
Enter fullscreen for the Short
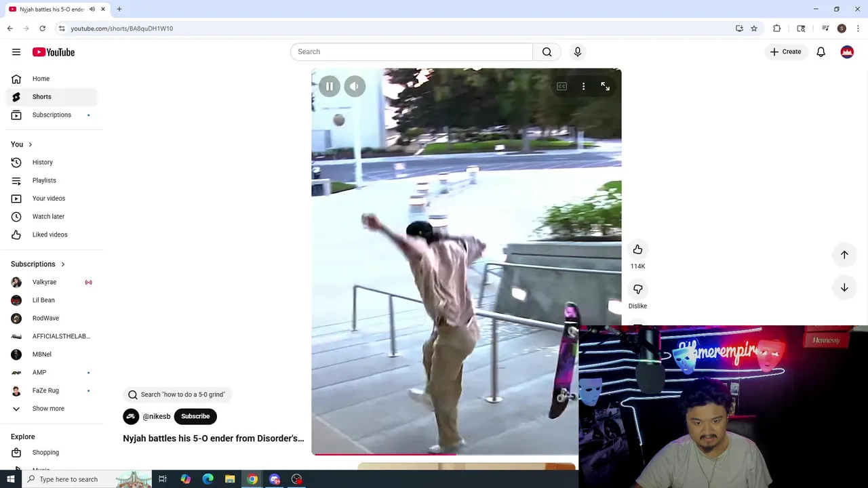coord(605,86)
